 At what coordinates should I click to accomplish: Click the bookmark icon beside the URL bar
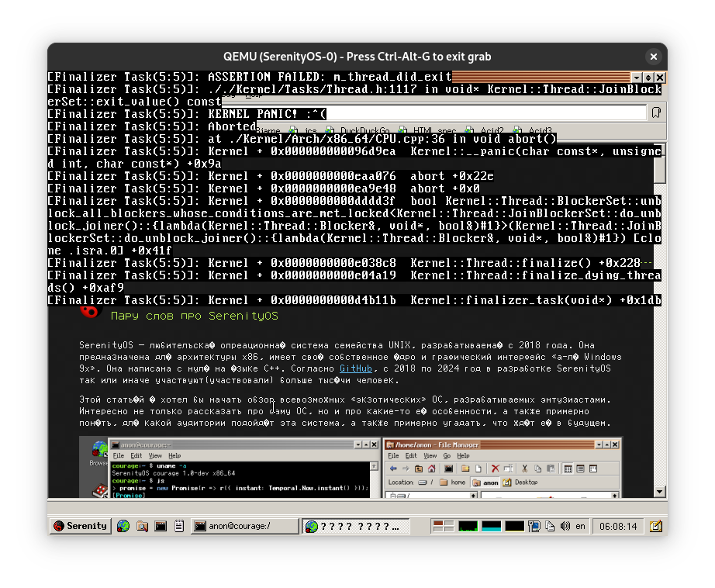[656, 112]
